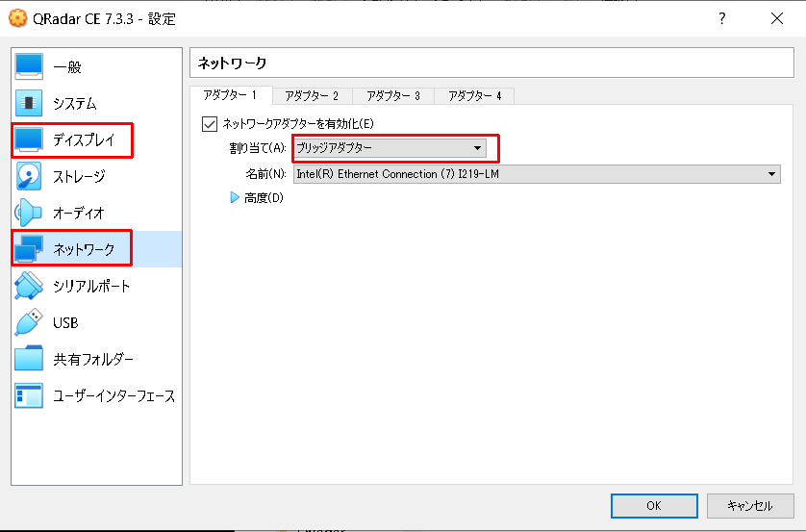Viewport: 806px width, 532px height.
Task: Switch to アダプター 4 tab
Action: pos(474,96)
